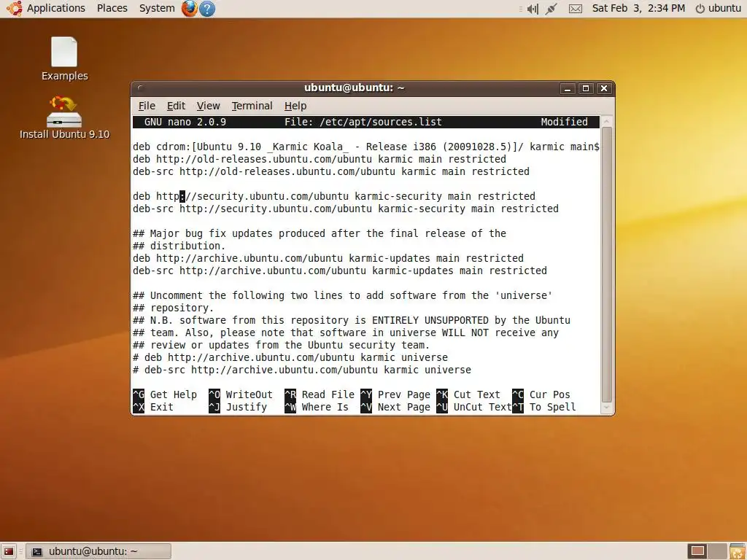This screenshot has width=747, height=560.
Task: Maximize the terminal window
Action: pos(586,88)
